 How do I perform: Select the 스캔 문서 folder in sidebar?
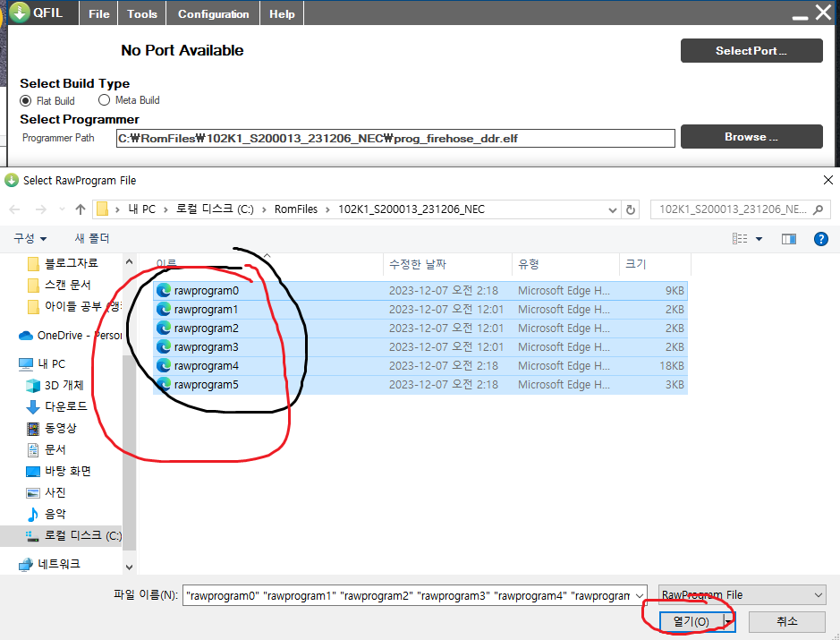point(59,286)
